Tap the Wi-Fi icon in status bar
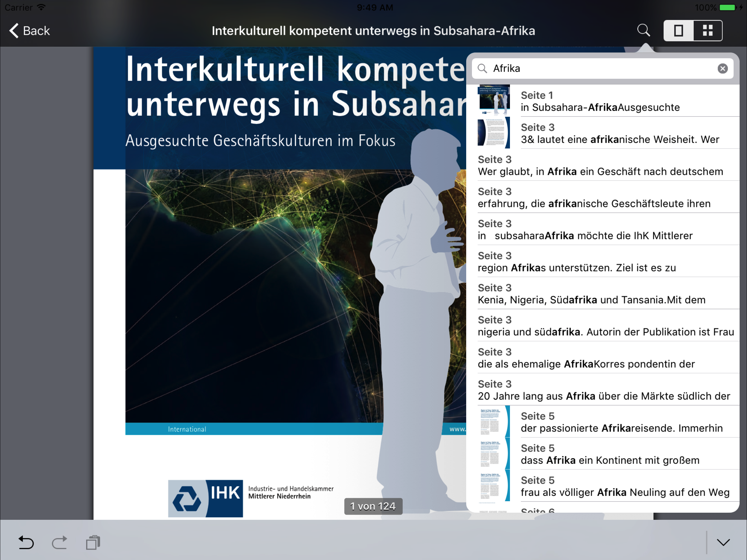 tap(41, 7)
